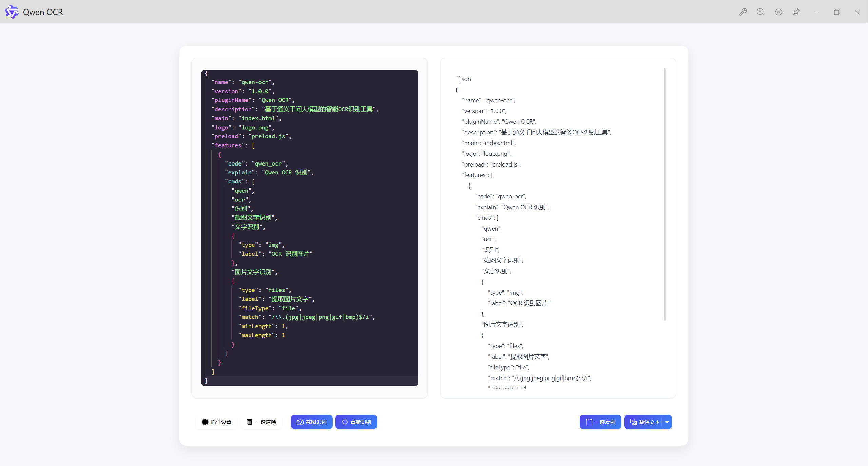Click result line "截图文字识别"
The width and height of the screenshot is (868, 466).
(502, 260)
